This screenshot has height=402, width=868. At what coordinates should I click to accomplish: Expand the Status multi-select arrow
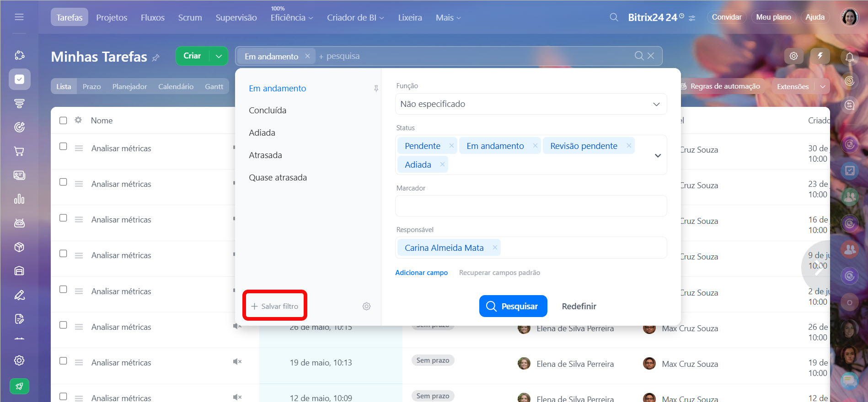(658, 155)
